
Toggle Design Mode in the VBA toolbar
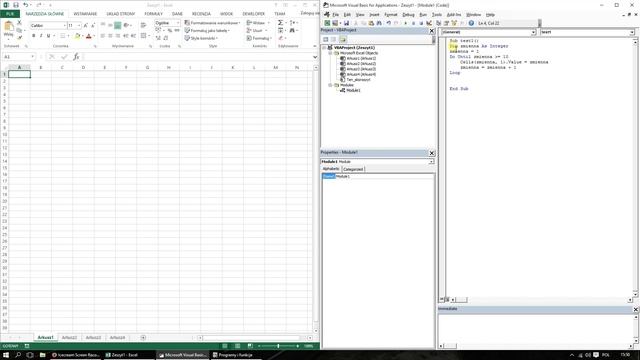(429, 23)
